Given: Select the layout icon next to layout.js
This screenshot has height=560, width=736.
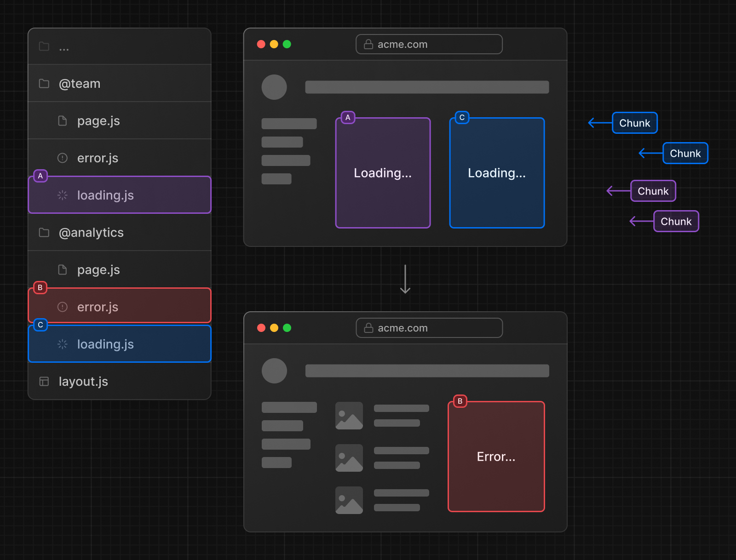Looking at the screenshot, I should pos(44,381).
